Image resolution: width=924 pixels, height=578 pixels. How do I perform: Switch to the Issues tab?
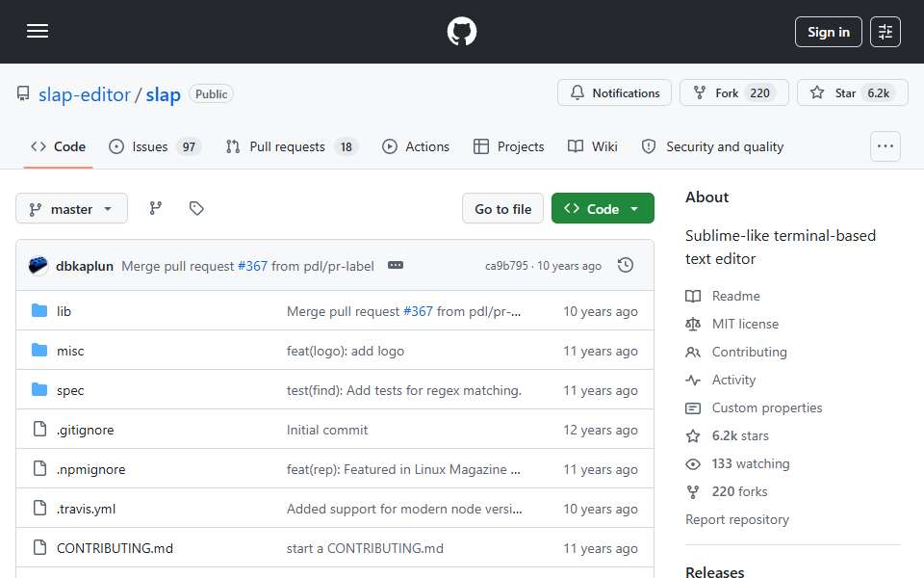coord(155,146)
